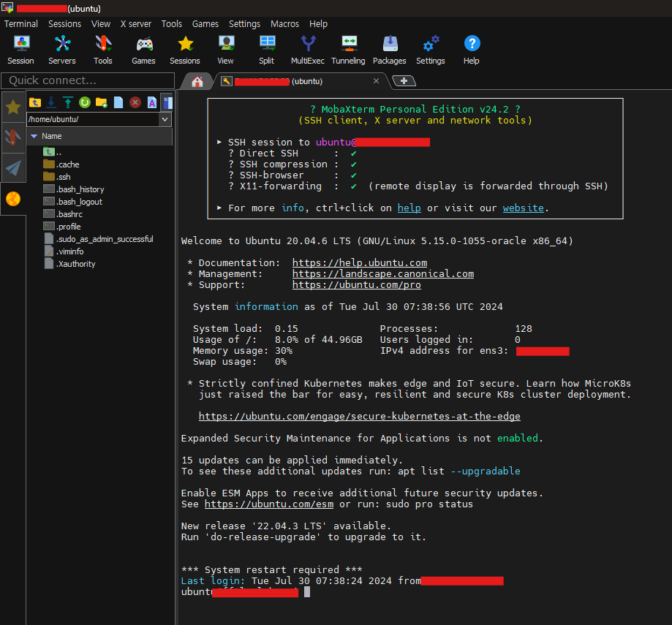Open the https://ubuntu.com/esm link

(x=269, y=504)
